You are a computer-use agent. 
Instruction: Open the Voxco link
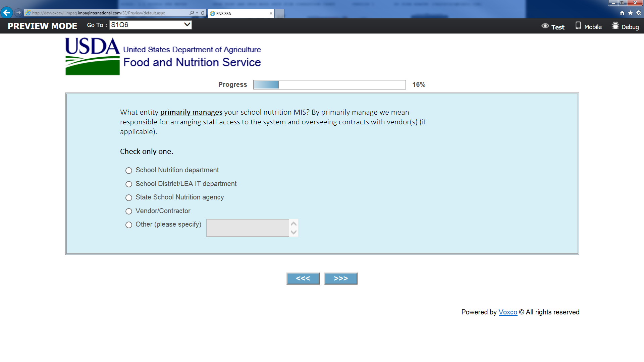[x=507, y=312]
